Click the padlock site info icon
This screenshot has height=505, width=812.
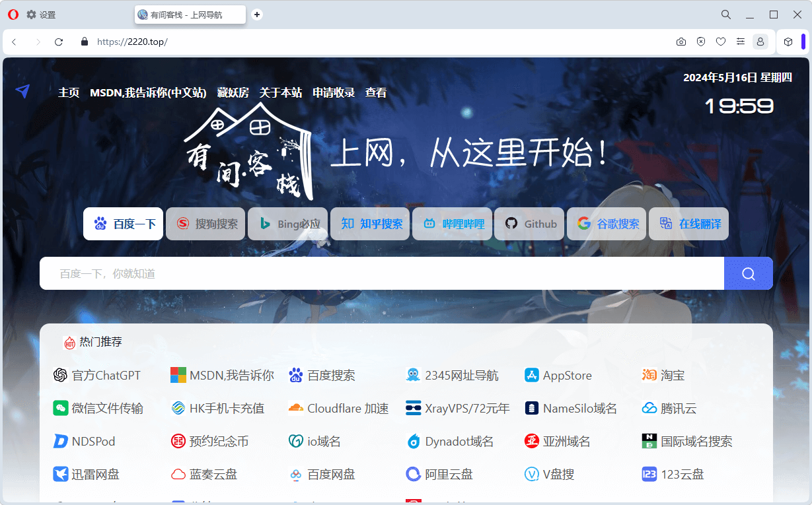tap(84, 42)
